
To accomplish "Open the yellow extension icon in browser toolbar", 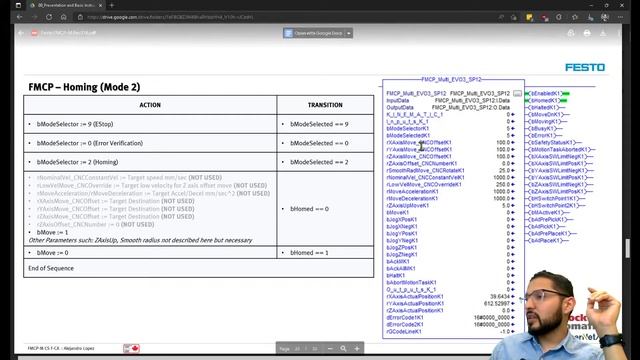I will click(x=529, y=17).
